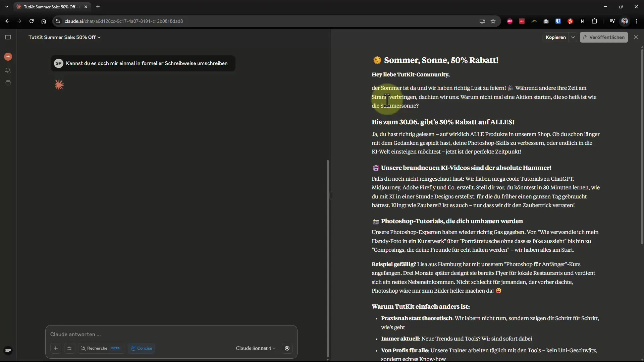Stop the response generation button

click(x=287, y=348)
